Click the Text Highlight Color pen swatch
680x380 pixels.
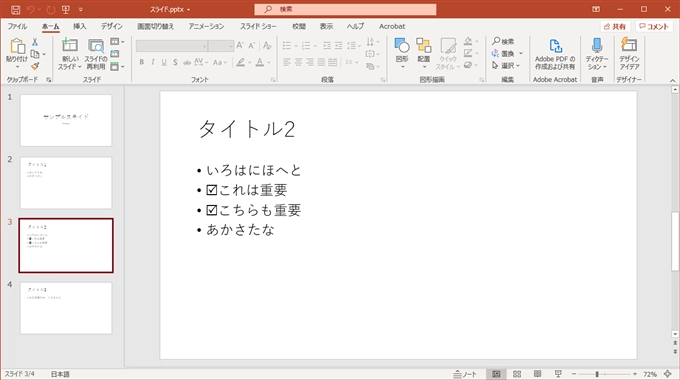coord(241,62)
